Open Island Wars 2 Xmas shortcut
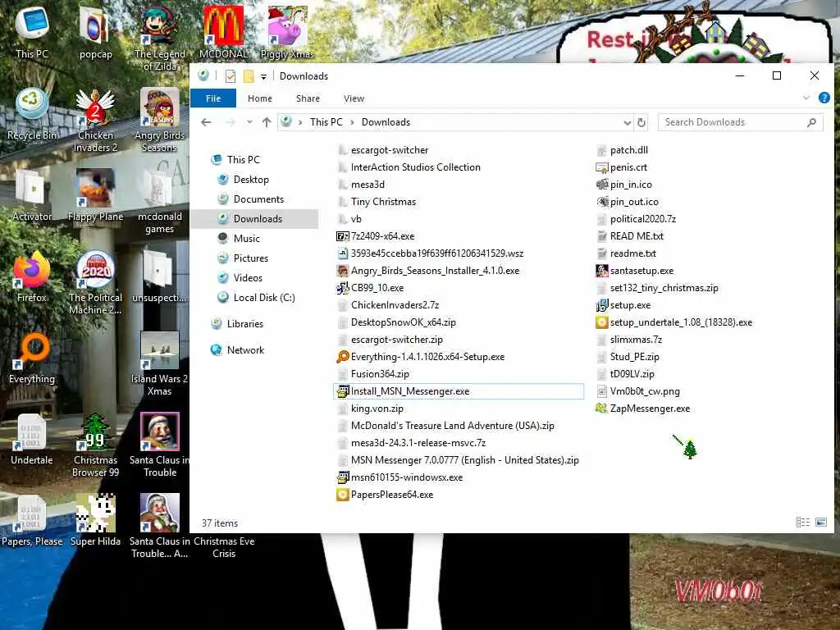This screenshot has width=840, height=630. 160,364
